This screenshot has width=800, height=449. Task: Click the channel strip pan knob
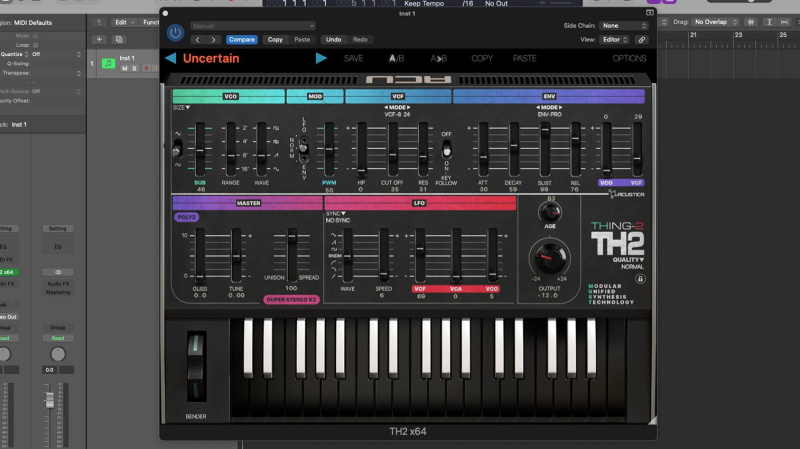pyautogui.click(x=58, y=354)
